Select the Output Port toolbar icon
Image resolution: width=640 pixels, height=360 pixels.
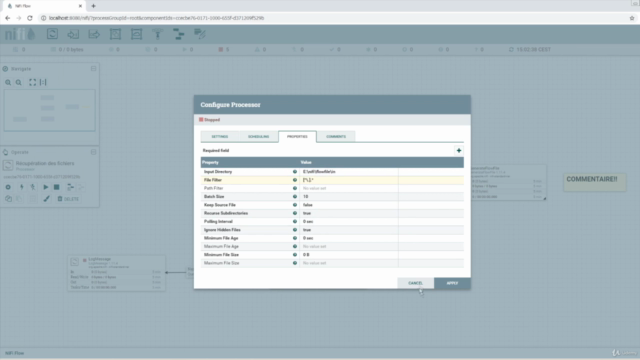[94, 34]
